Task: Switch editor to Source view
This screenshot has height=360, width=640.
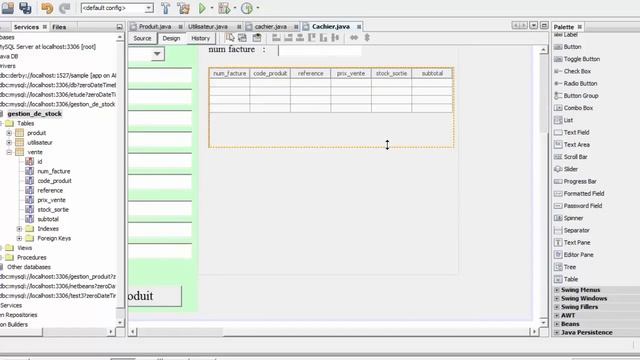Action: 142,38
